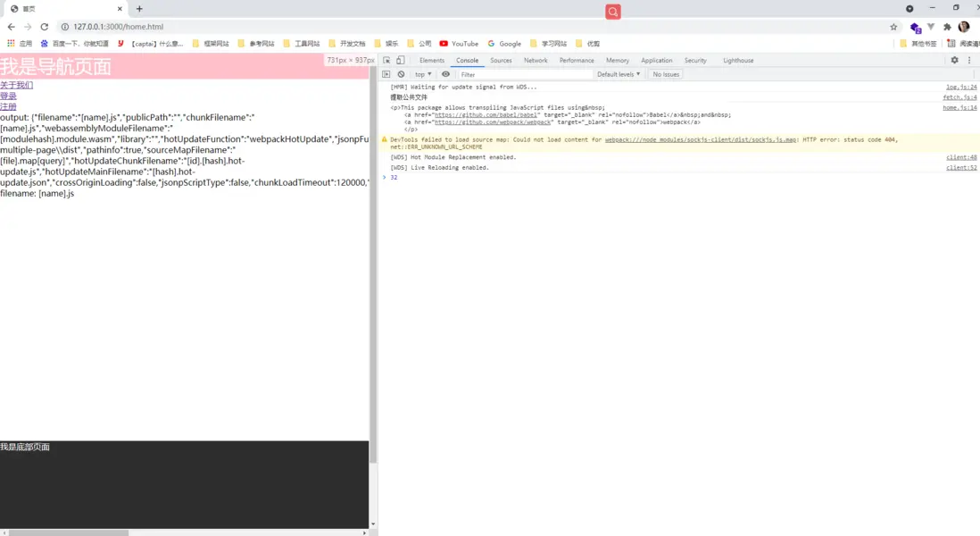This screenshot has height=536, width=980.
Task: Select the DevTools inspect element tool
Action: [x=386, y=61]
